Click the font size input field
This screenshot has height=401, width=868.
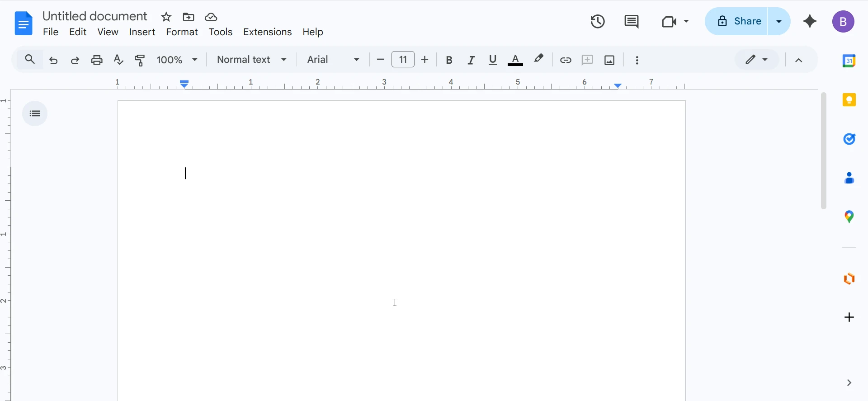pyautogui.click(x=403, y=60)
